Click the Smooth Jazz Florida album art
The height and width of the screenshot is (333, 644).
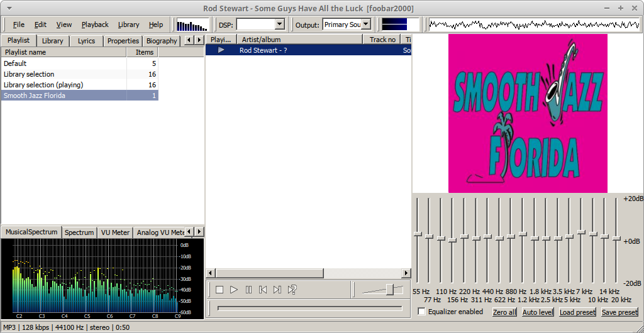coord(528,113)
